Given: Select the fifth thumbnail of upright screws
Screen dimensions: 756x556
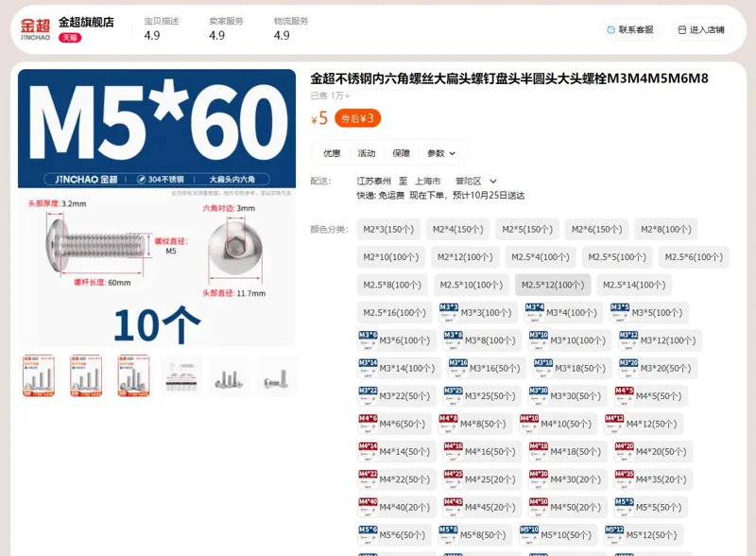Looking at the screenshot, I should 229,376.
